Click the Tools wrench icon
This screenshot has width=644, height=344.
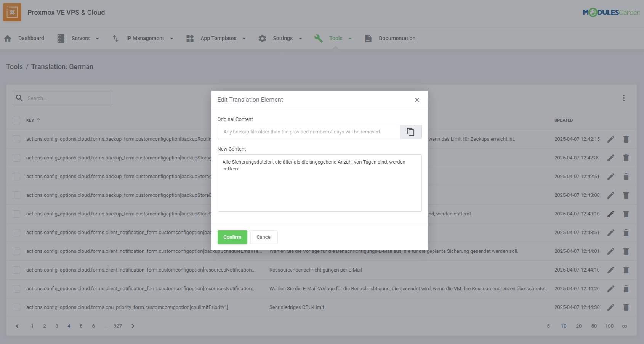pos(319,38)
